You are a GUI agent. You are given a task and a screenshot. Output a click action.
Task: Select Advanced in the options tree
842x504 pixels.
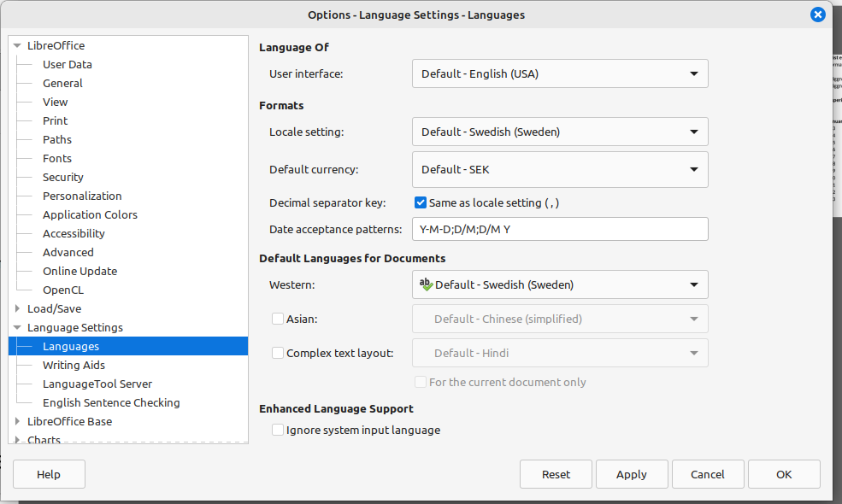coord(68,252)
